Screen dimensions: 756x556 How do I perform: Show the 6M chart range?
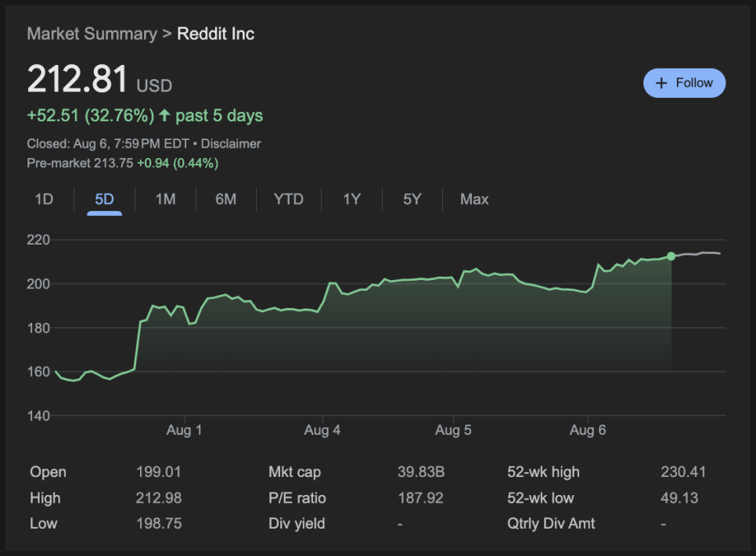(x=225, y=199)
